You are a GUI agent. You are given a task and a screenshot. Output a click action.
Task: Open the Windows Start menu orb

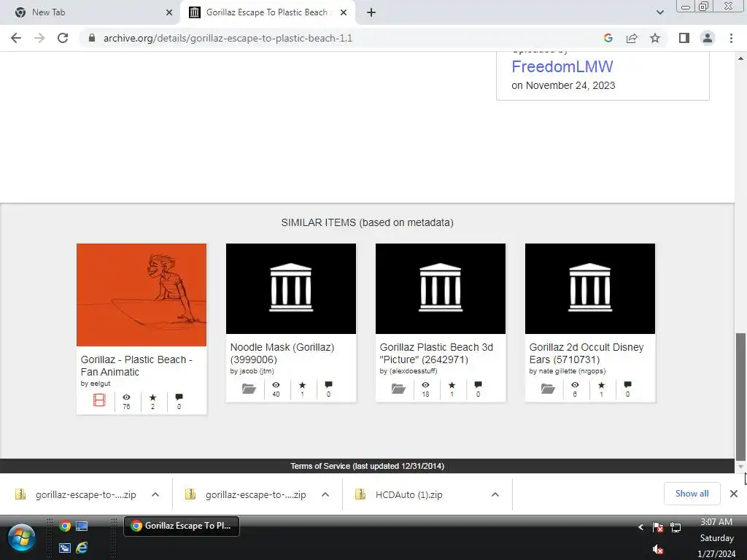coord(21,537)
